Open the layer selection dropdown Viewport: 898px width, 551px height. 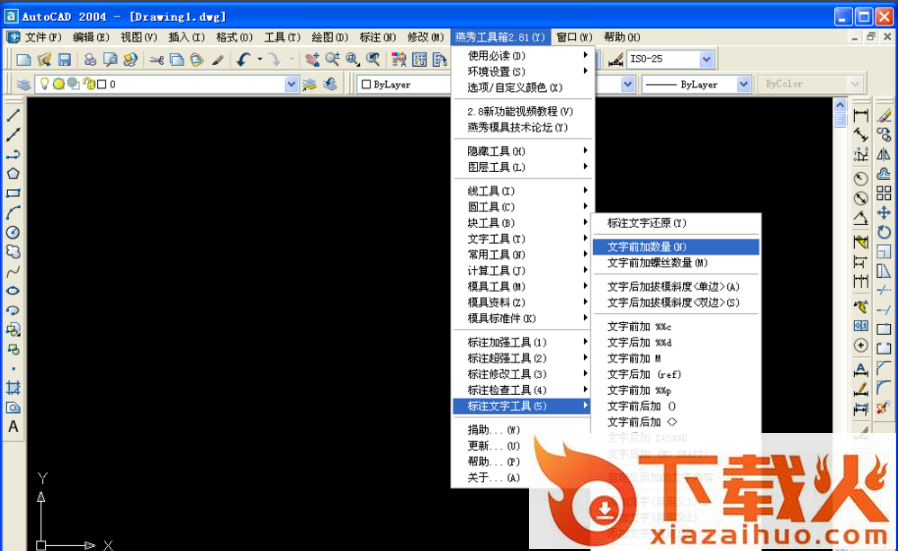pyautogui.click(x=292, y=84)
